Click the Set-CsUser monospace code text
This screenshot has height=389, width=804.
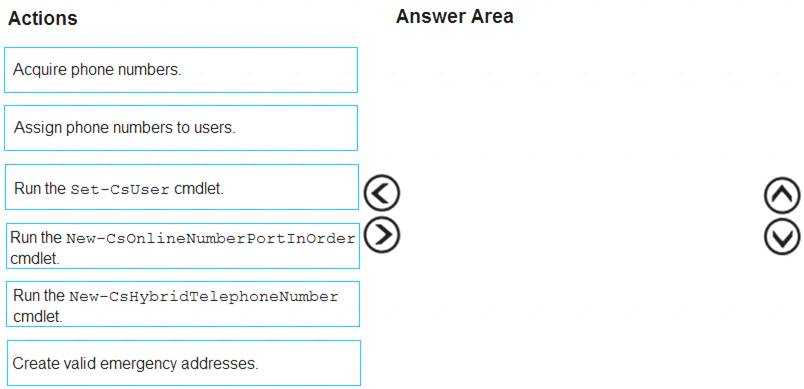tap(119, 190)
